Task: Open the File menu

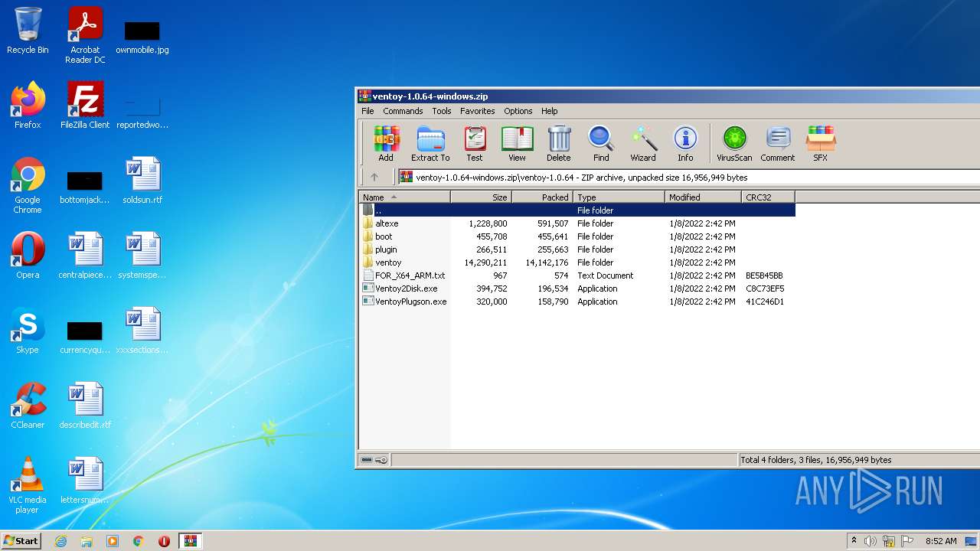Action: click(367, 111)
